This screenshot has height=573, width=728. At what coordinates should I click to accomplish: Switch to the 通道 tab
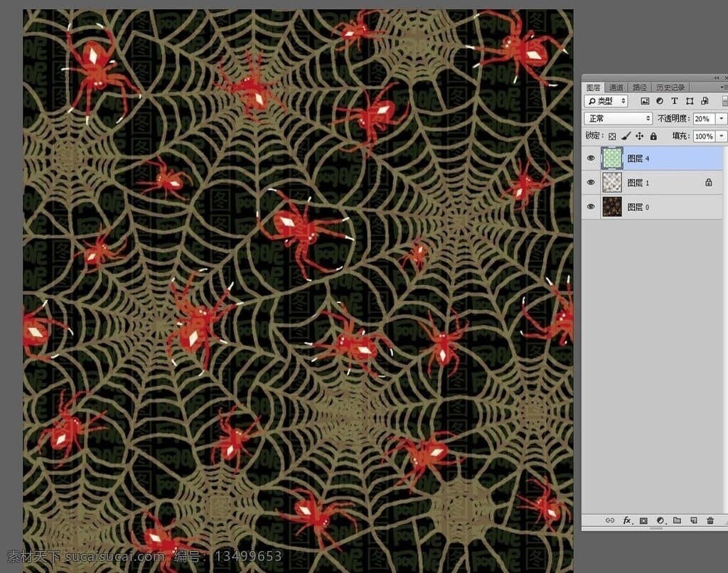(616, 87)
